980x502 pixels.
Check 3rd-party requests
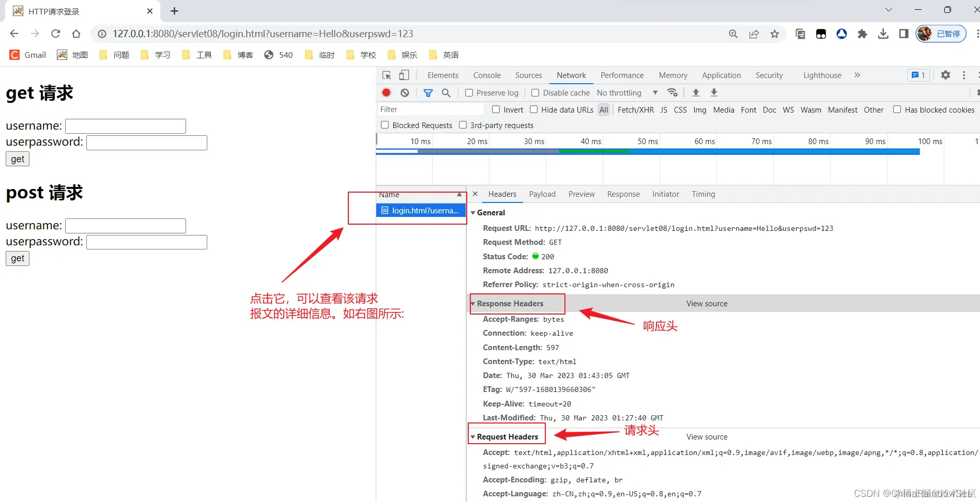[463, 125]
